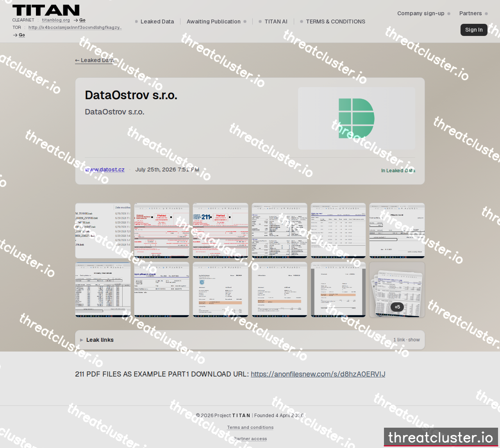This screenshot has width=500, height=448.
Task: Click the DataOstrov green company logo
Action: tap(356, 118)
